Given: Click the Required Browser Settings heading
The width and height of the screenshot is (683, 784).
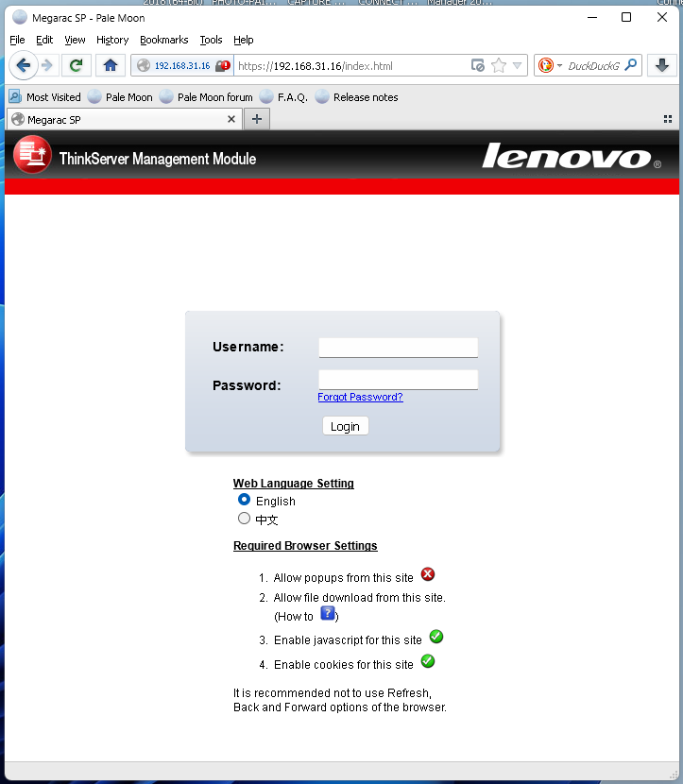Looking at the screenshot, I should (x=305, y=546).
